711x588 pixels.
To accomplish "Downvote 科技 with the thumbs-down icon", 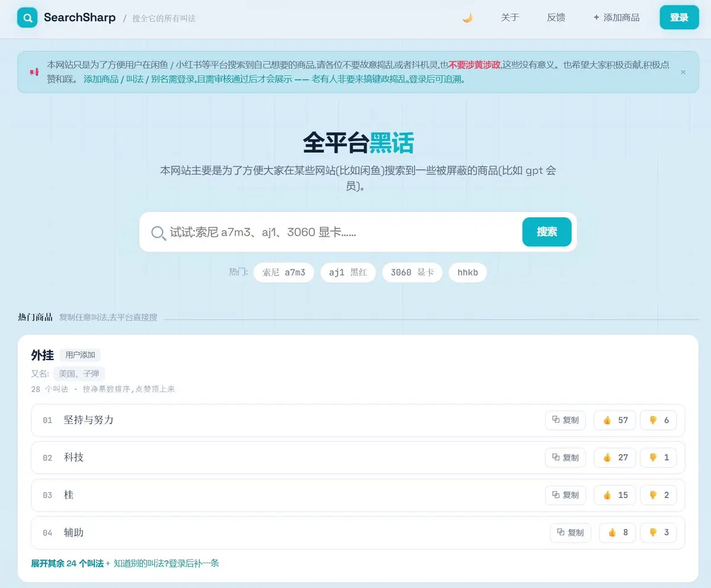I will (658, 458).
